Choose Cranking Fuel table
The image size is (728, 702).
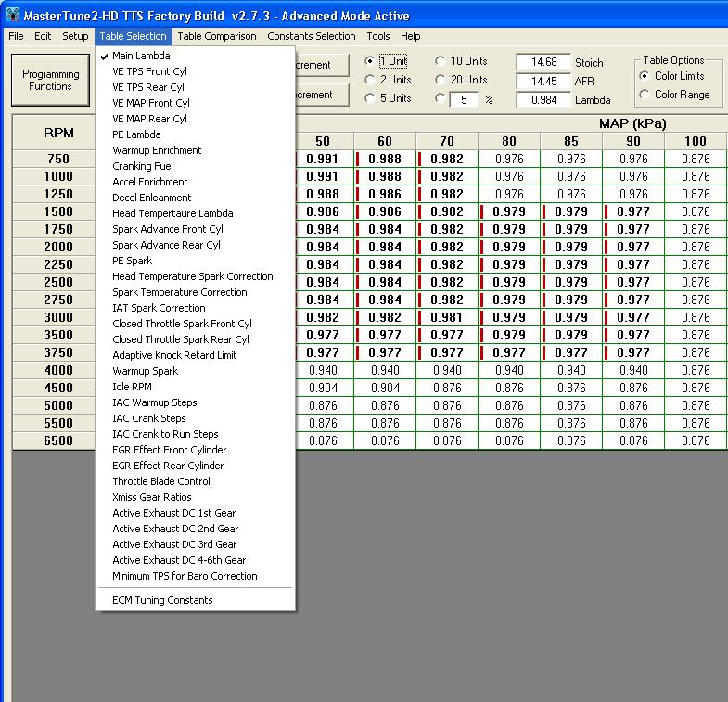(x=195, y=166)
